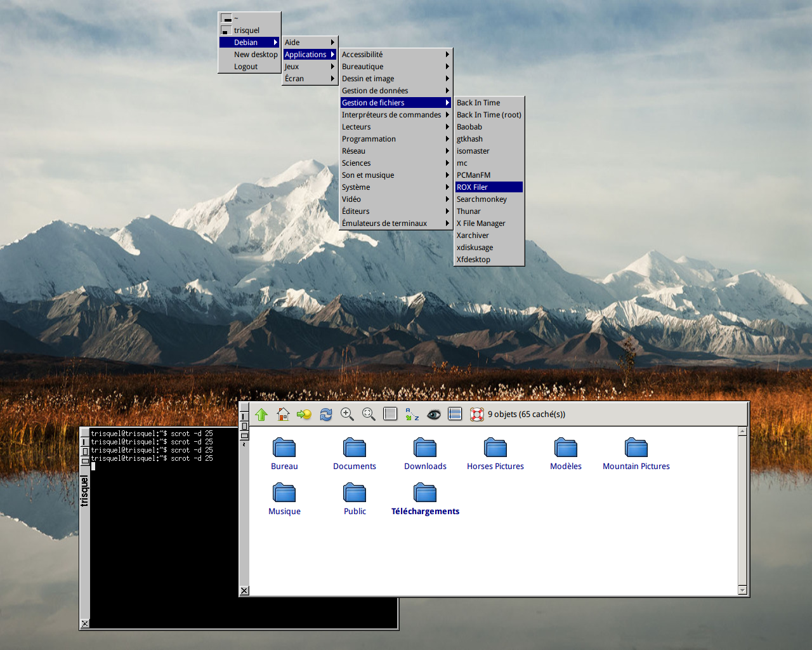The width and height of the screenshot is (812, 650).
Task: Change sort order with the A-Z icon
Action: (412, 415)
